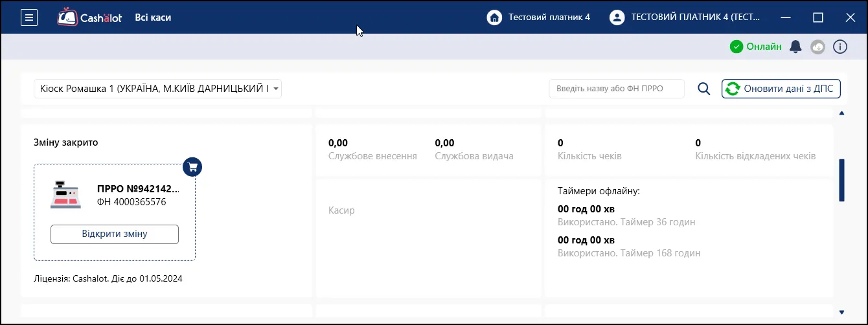
Task: Focus the ПРРО name or ФН search field
Action: click(x=617, y=89)
